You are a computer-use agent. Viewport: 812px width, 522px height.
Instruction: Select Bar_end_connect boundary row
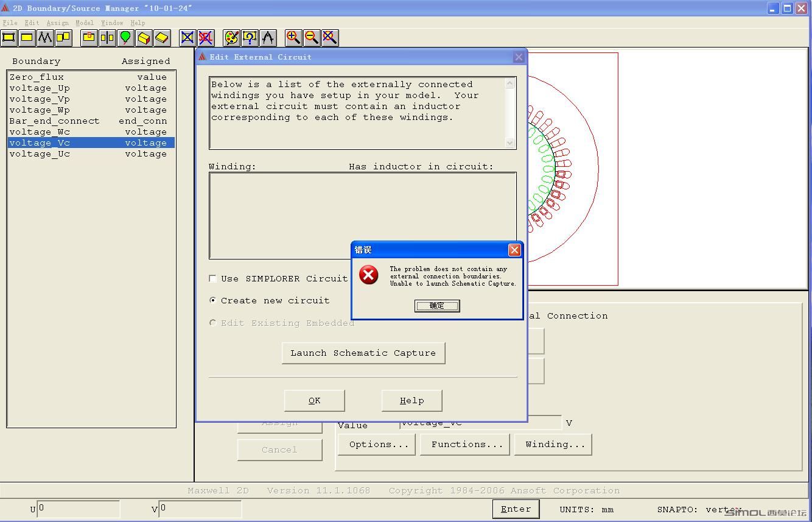91,121
